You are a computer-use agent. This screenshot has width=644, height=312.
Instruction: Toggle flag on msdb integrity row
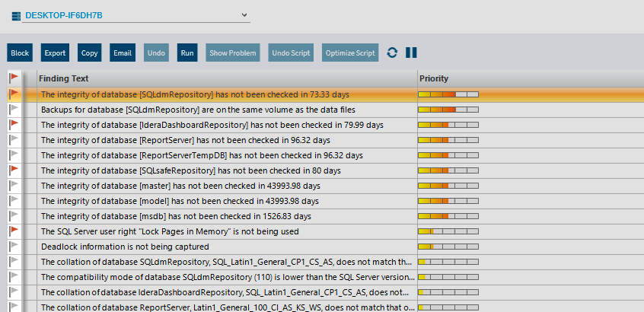click(14, 216)
